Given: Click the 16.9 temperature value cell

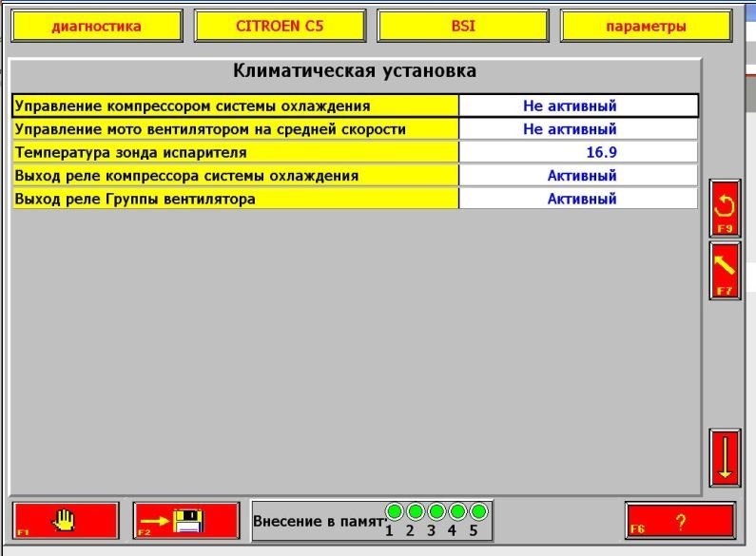Looking at the screenshot, I should pos(578,152).
